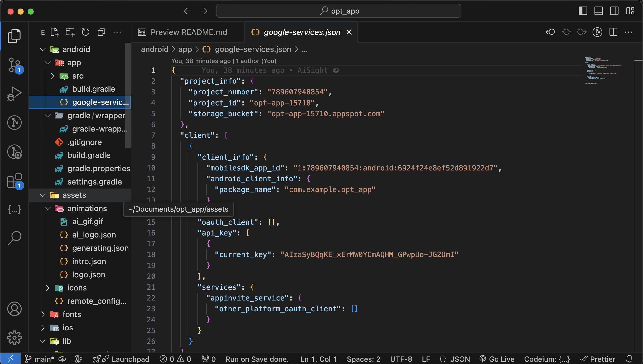Open the Run and Debug view
Viewport: 643px width, 364px height.
pos(14,94)
